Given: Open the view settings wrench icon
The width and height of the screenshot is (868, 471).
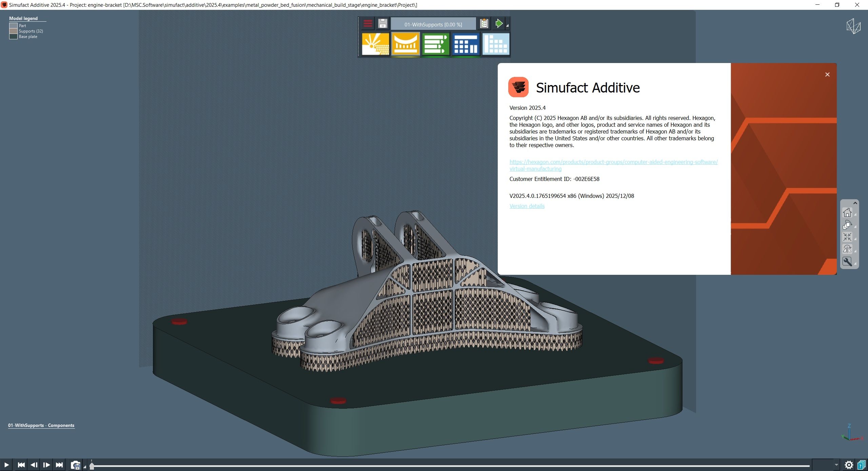Looking at the screenshot, I should 847,262.
